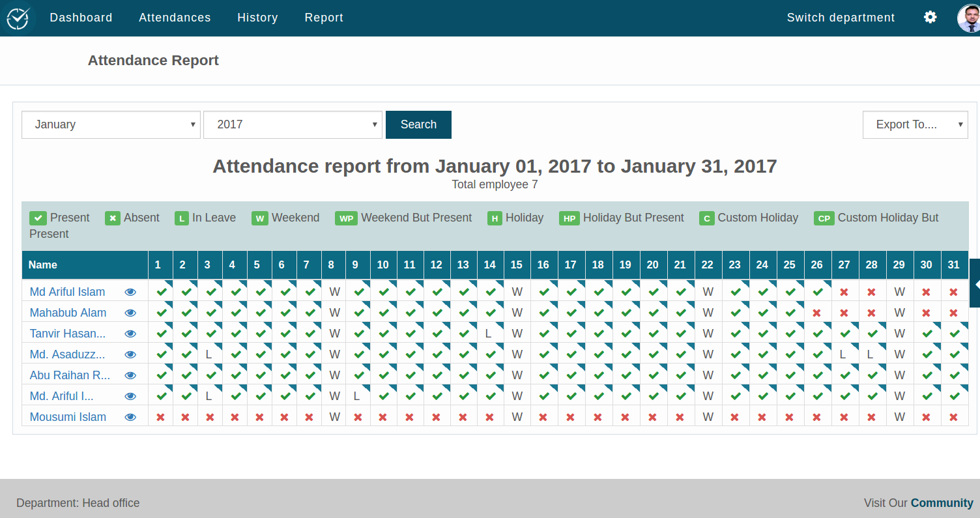Switch to the History page
Screen dimensions: 980x518
(x=257, y=18)
